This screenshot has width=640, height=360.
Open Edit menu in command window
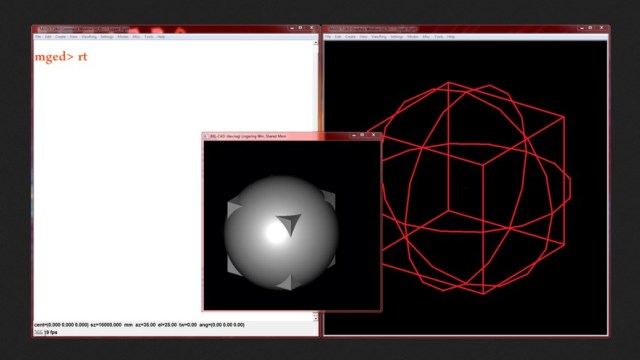pyautogui.click(x=48, y=37)
